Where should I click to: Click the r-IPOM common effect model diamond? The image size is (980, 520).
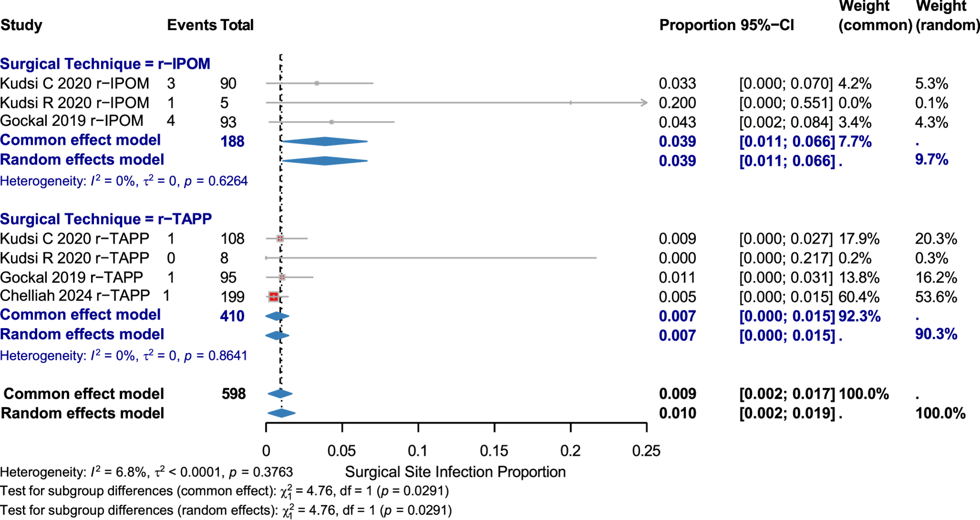325,141
